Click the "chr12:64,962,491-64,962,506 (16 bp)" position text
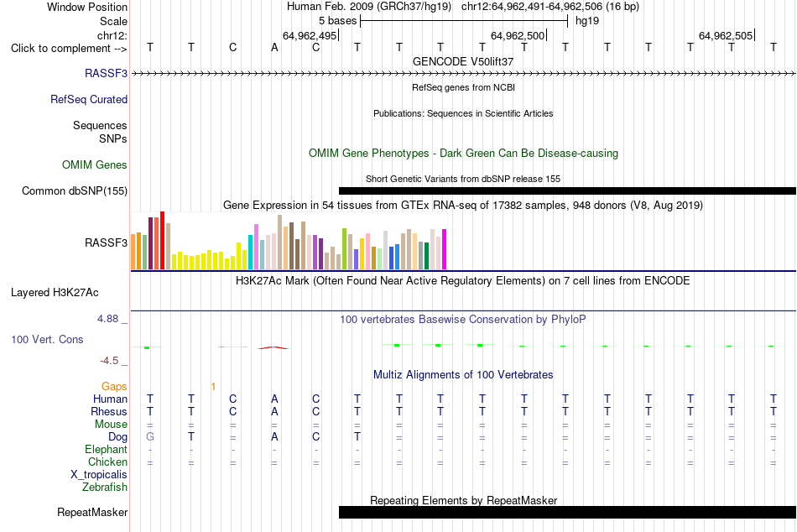The height and width of the screenshot is (532, 797). point(550,7)
